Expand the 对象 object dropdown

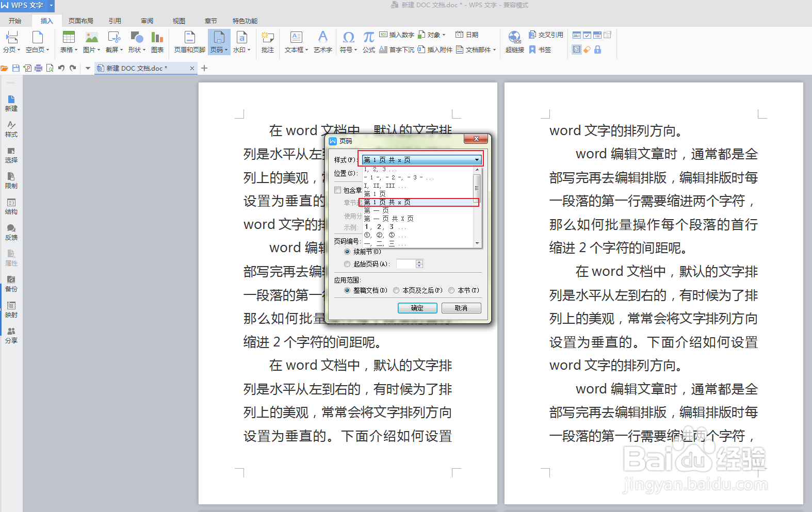[x=444, y=35]
